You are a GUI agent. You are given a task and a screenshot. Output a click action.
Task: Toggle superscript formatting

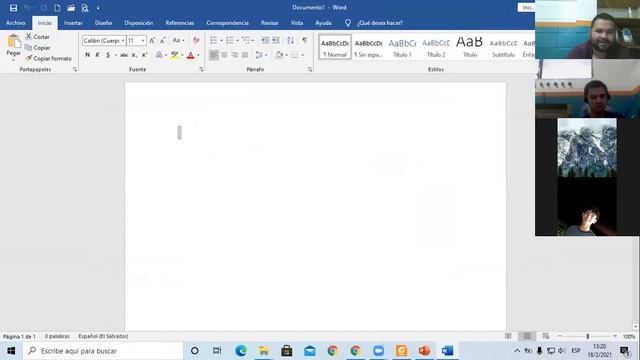tap(144, 55)
